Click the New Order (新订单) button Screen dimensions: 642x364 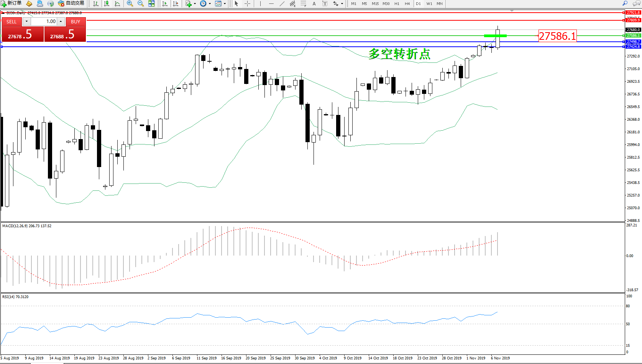[11, 3]
